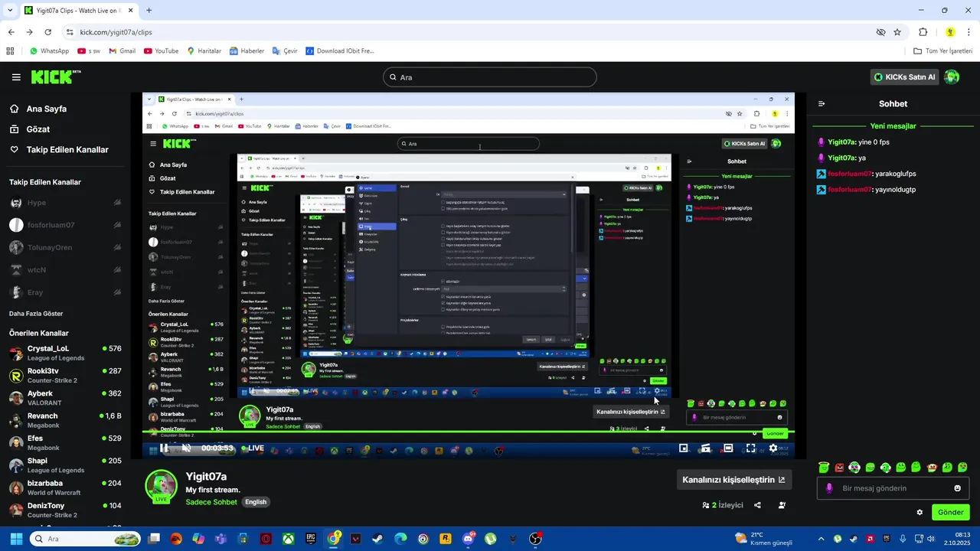
Task: Click the Yigit07a streamer avatar
Action: tap(162, 487)
